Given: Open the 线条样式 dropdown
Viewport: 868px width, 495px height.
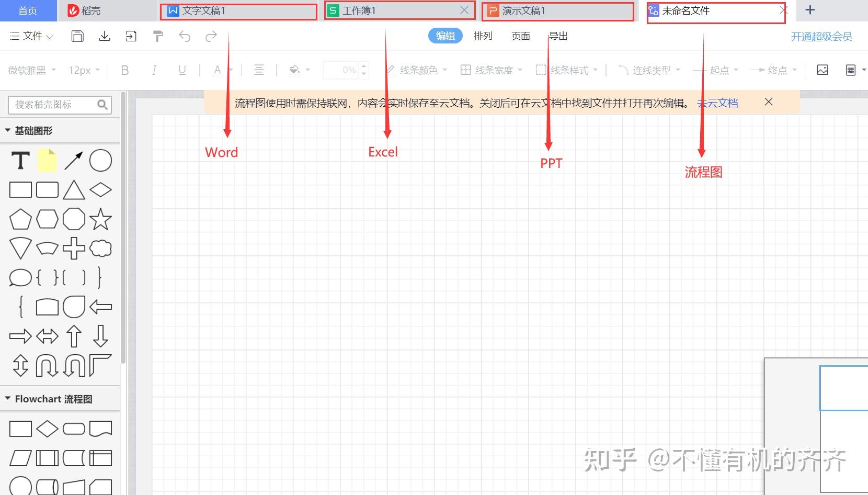Looking at the screenshot, I should click(567, 70).
